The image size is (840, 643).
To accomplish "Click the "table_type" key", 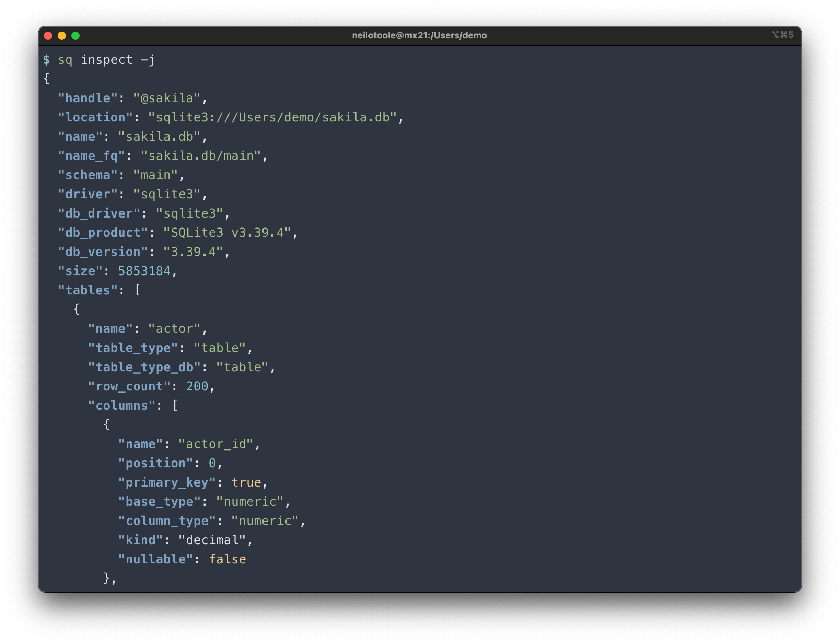I will 133,348.
